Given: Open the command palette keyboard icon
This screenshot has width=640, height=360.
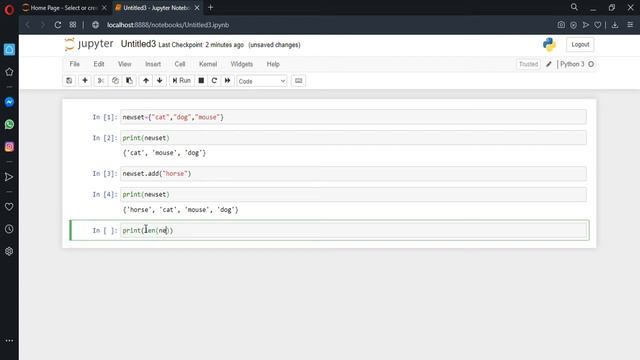Looking at the screenshot, I should tap(299, 81).
